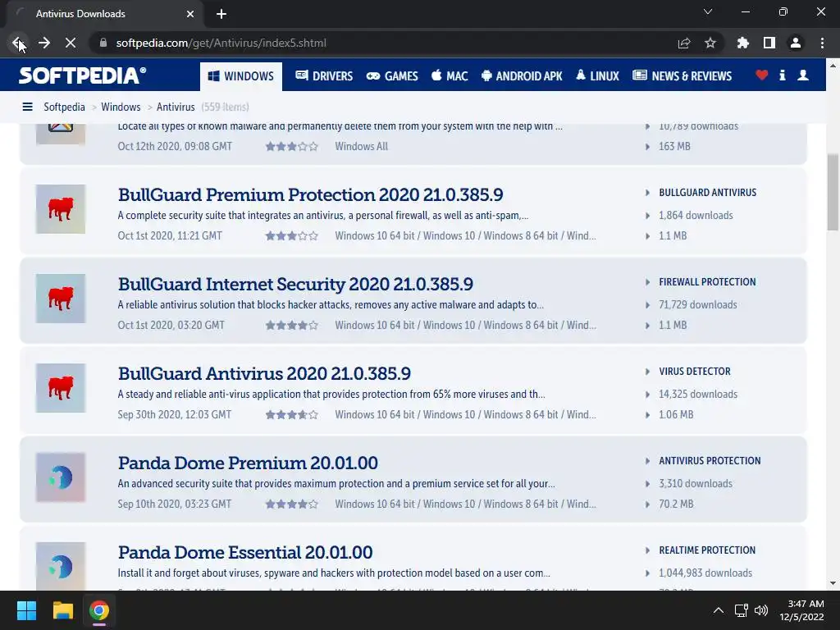Close the Antivirus Downloads tab
The height and width of the screenshot is (630, 840).
(190, 14)
